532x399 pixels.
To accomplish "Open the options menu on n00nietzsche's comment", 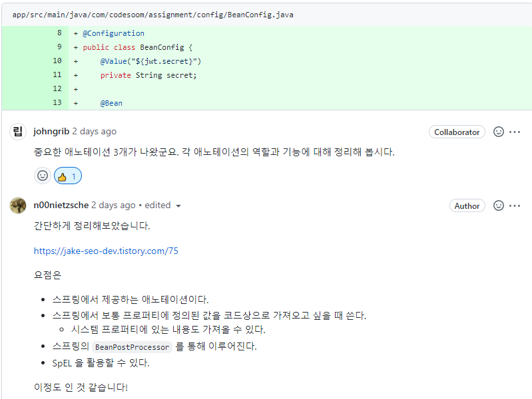I will 515,205.
